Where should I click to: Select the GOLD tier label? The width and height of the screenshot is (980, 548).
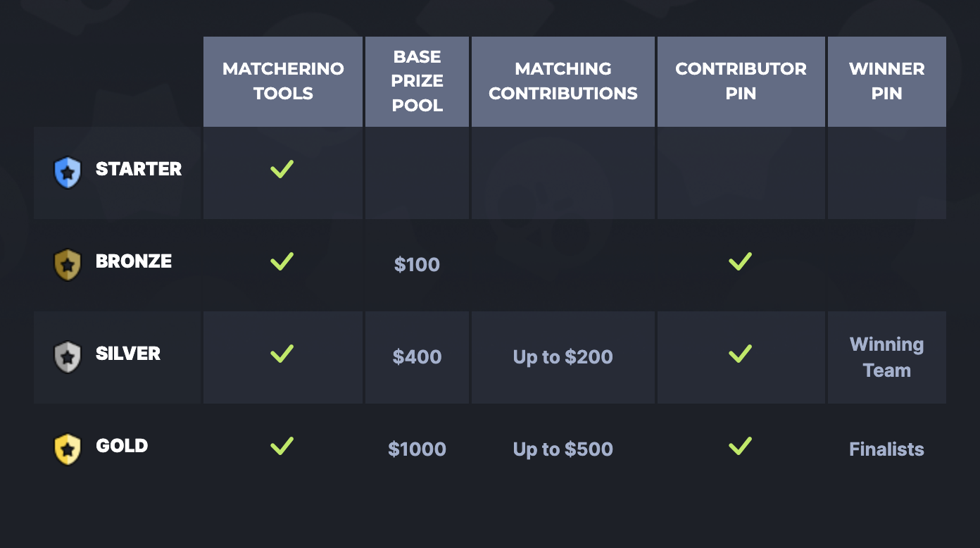122,446
